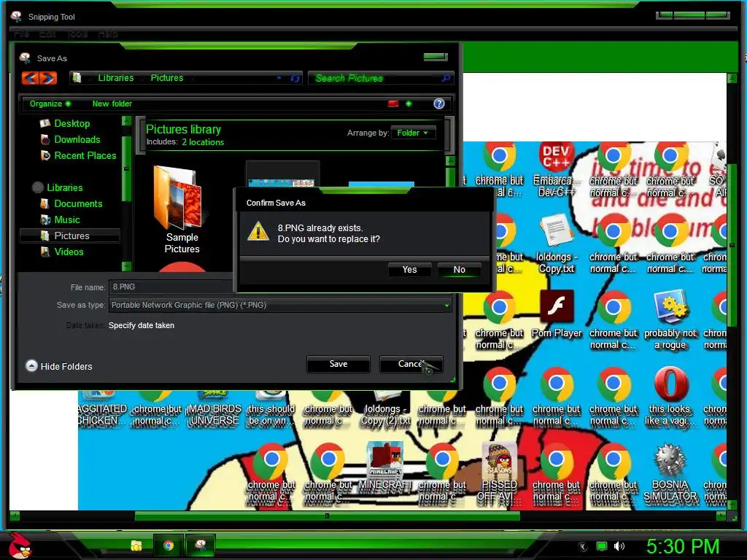Click the navigation pane scroll down arrow
The image size is (747, 560).
(126, 266)
